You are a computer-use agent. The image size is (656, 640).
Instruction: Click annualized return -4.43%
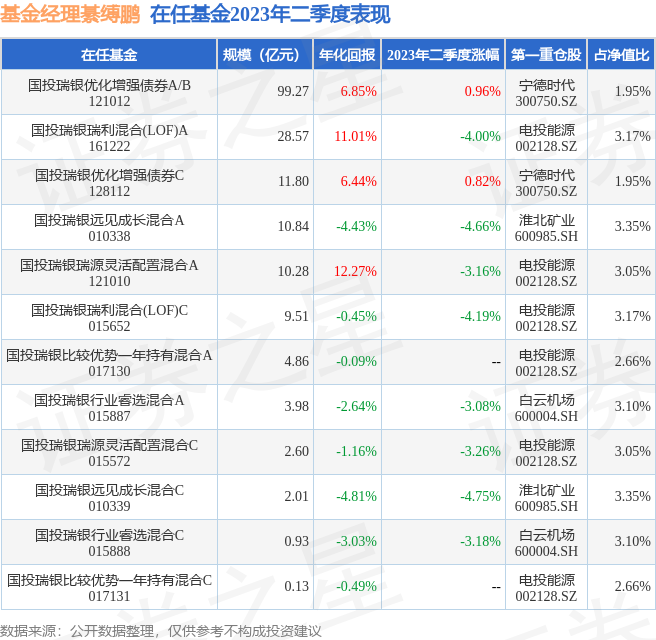point(356,226)
